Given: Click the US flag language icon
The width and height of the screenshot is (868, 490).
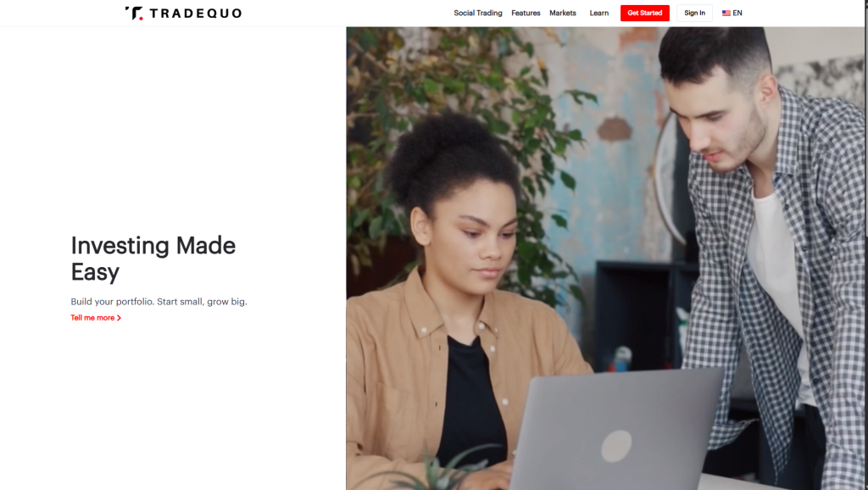Looking at the screenshot, I should pos(726,14).
